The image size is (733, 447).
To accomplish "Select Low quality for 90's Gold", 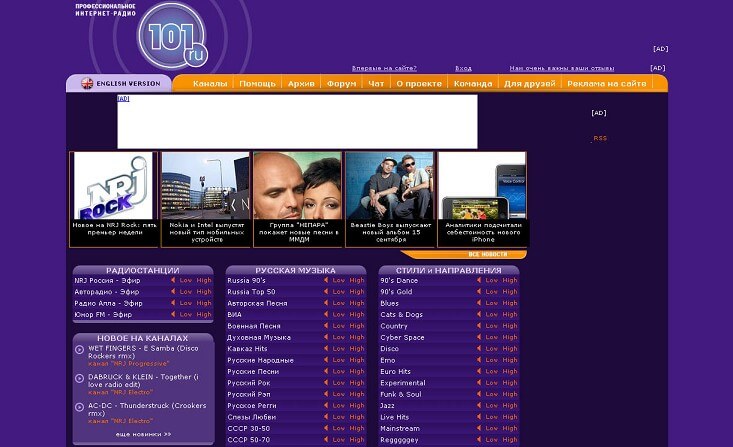I will click(x=492, y=291).
